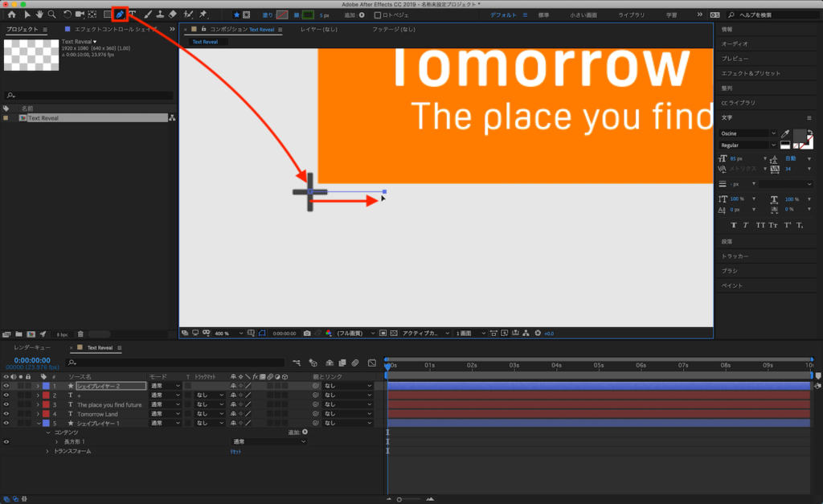Screen dimensions: 823x504
Task: Select the Brush tool
Action: (148, 14)
